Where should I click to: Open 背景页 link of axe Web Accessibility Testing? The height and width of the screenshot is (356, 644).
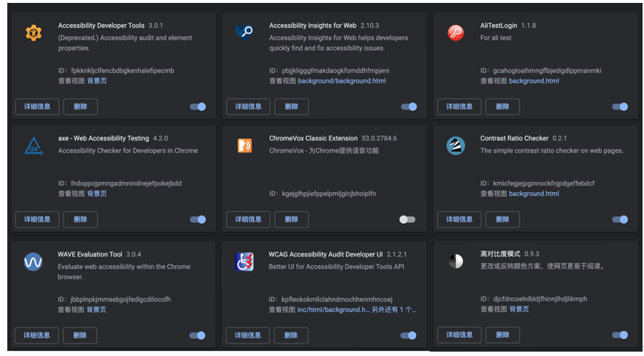[x=97, y=194]
